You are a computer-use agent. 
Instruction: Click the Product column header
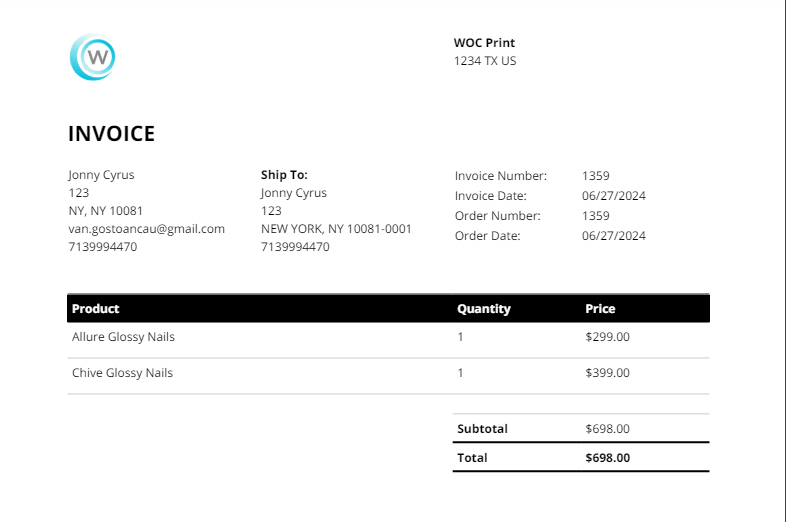(x=96, y=309)
